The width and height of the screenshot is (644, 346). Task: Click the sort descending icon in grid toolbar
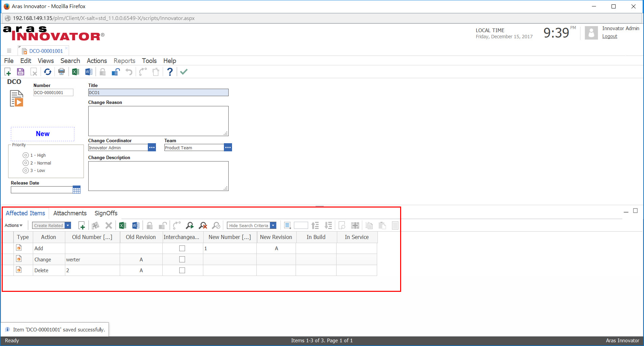pos(328,225)
